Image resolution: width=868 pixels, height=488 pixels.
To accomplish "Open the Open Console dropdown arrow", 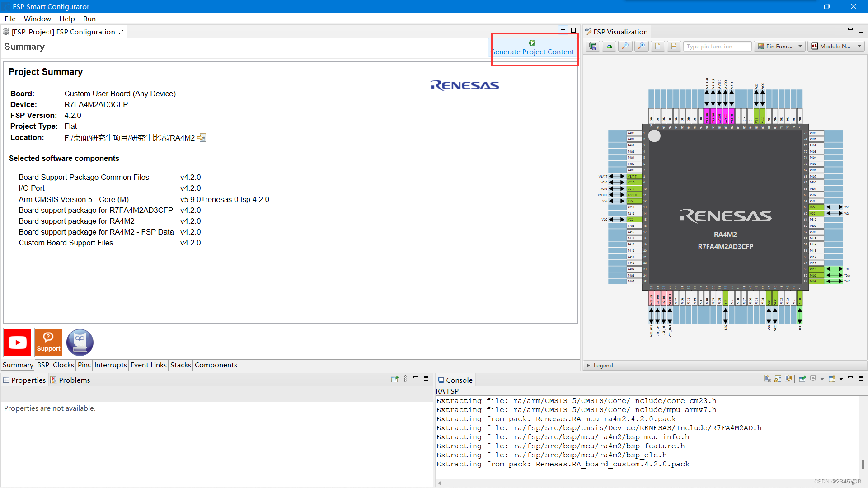I will (841, 379).
